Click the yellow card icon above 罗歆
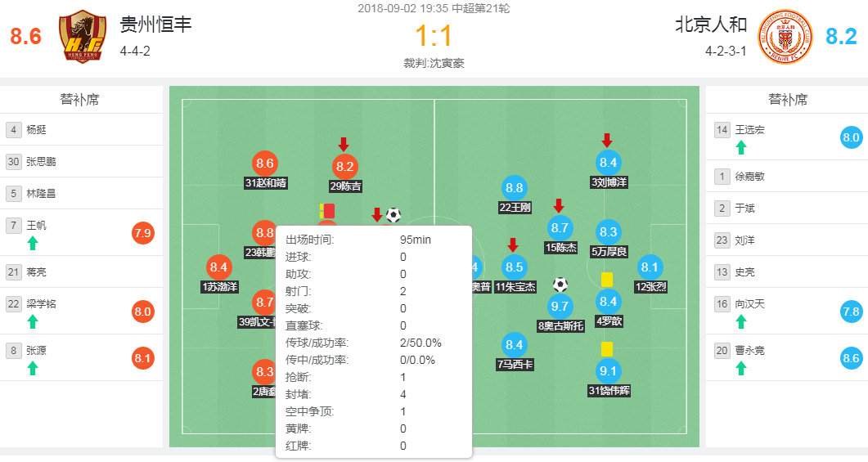 click(607, 280)
